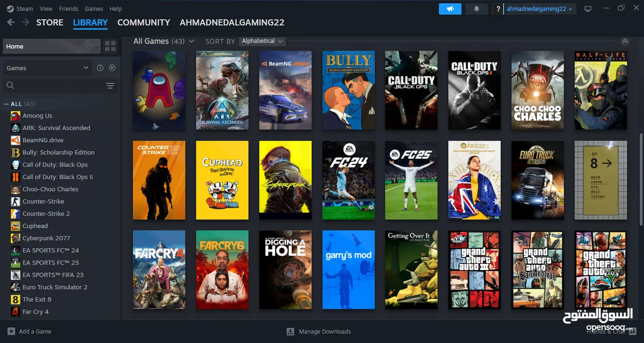Launch Big Picture mode via monitor icon
This screenshot has height=343, width=644.
coord(588,9)
